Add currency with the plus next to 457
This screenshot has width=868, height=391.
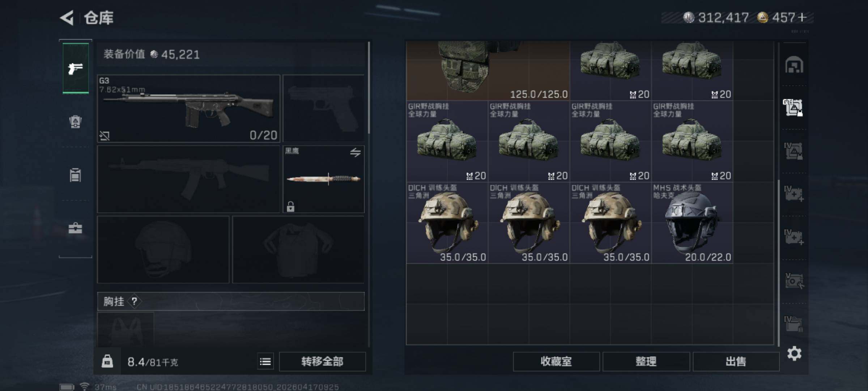pyautogui.click(x=802, y=17)
